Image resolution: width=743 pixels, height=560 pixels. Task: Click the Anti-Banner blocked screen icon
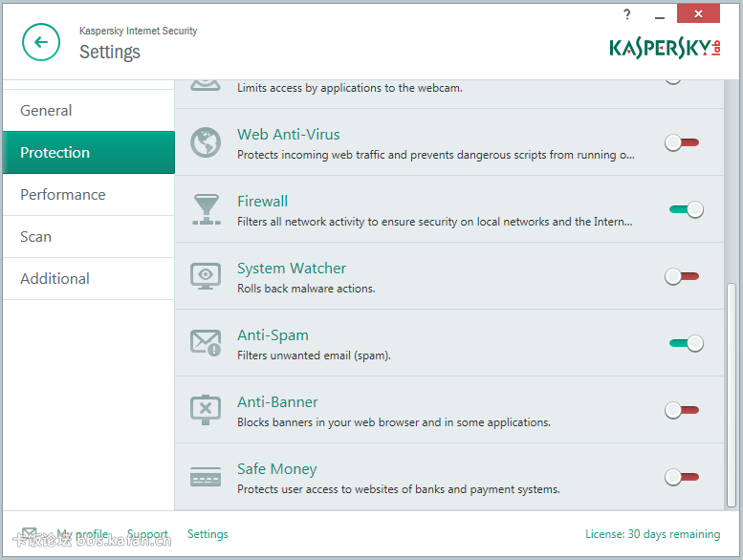point(206,409)
